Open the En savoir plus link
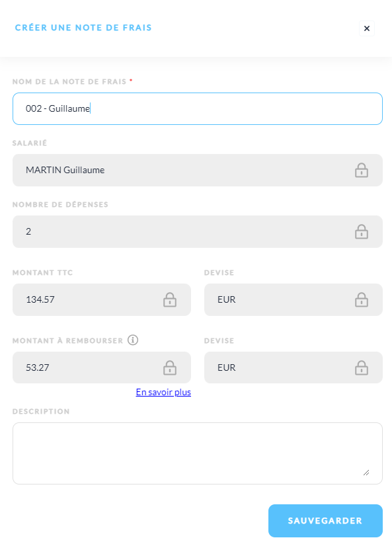Screen dimensions: 392x540 coord(163,392)
